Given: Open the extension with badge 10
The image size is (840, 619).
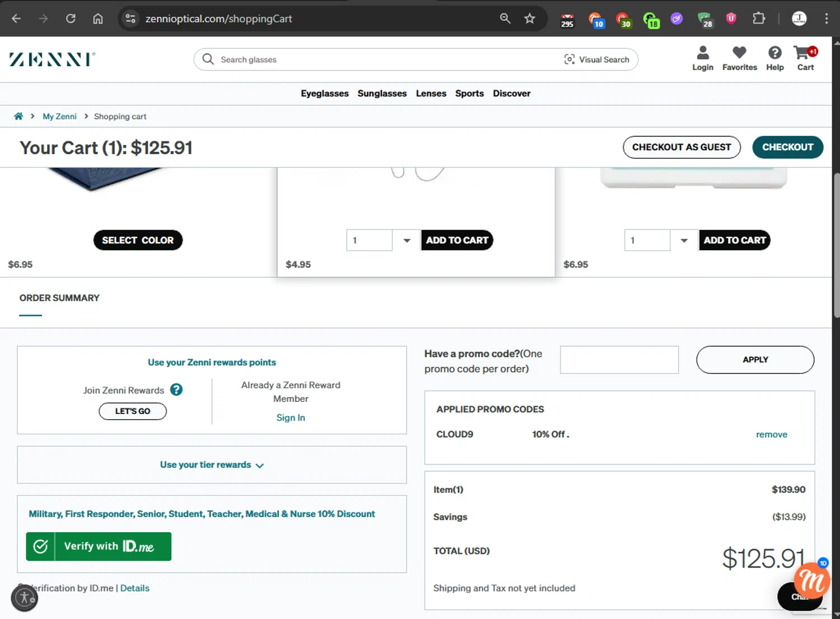Looking at the screenshot, I should [x=596, y=20].
